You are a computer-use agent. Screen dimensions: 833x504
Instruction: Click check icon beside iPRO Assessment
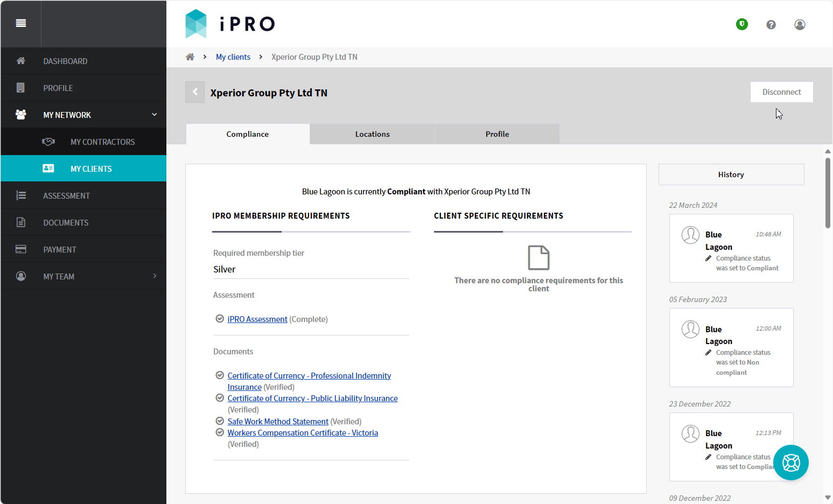point(220,319)
